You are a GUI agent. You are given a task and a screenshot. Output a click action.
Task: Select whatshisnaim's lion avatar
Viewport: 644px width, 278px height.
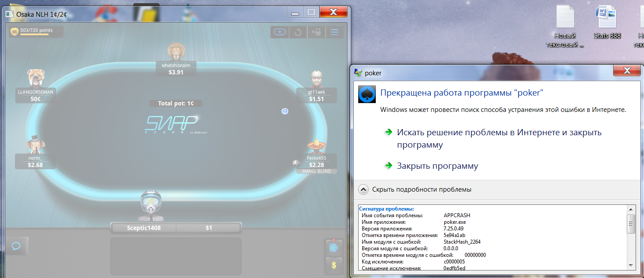point(176,52)
